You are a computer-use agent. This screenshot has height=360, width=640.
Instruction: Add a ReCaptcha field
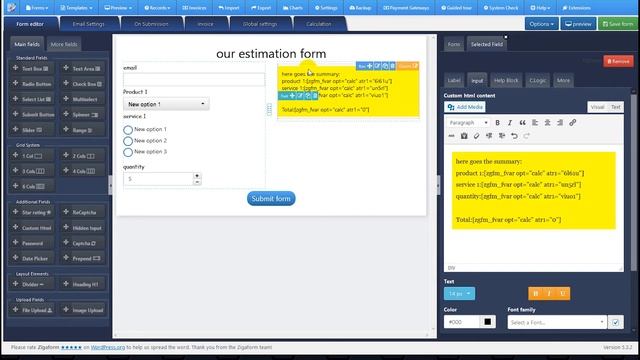pyautogui.click(x=83, y=212)
